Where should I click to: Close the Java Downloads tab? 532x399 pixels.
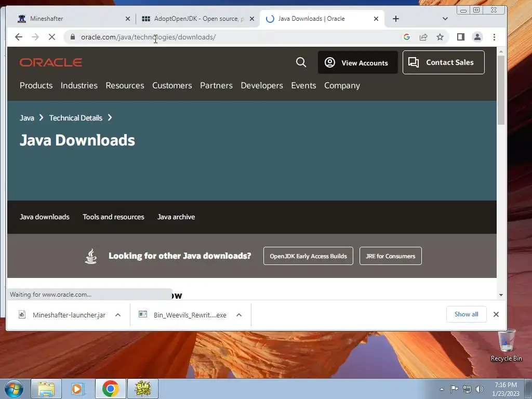tap(376, 19)
